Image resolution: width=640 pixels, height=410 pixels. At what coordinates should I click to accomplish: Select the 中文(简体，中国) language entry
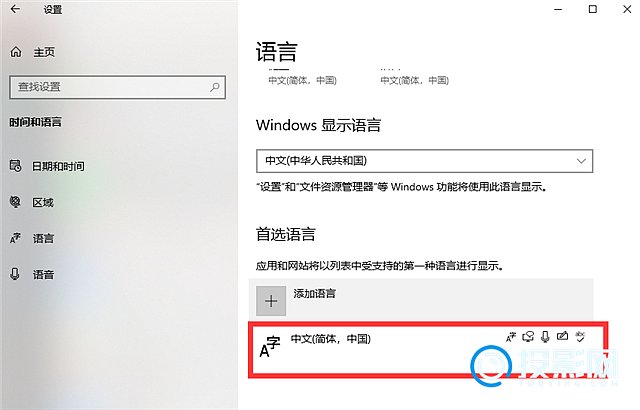pos(428,350)
